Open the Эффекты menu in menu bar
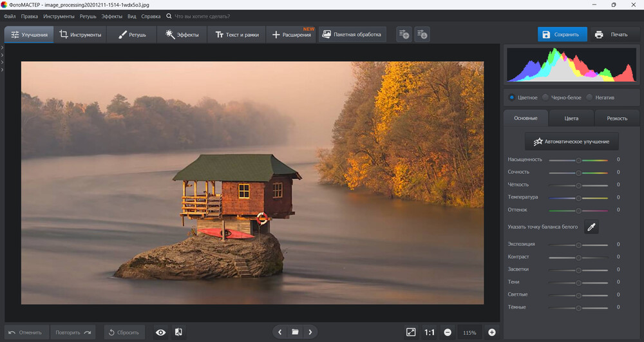The height and width of the screenshot is (342, 644). (111, 16)
